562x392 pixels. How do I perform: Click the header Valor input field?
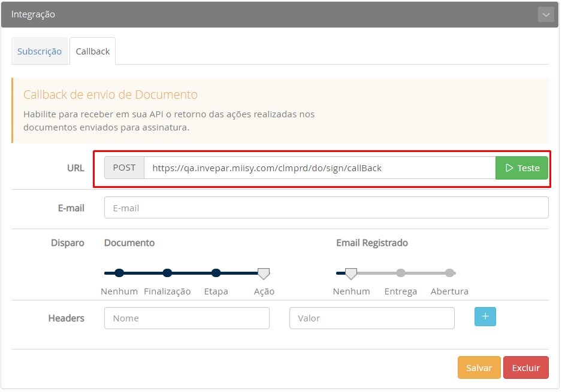(371, 318)
